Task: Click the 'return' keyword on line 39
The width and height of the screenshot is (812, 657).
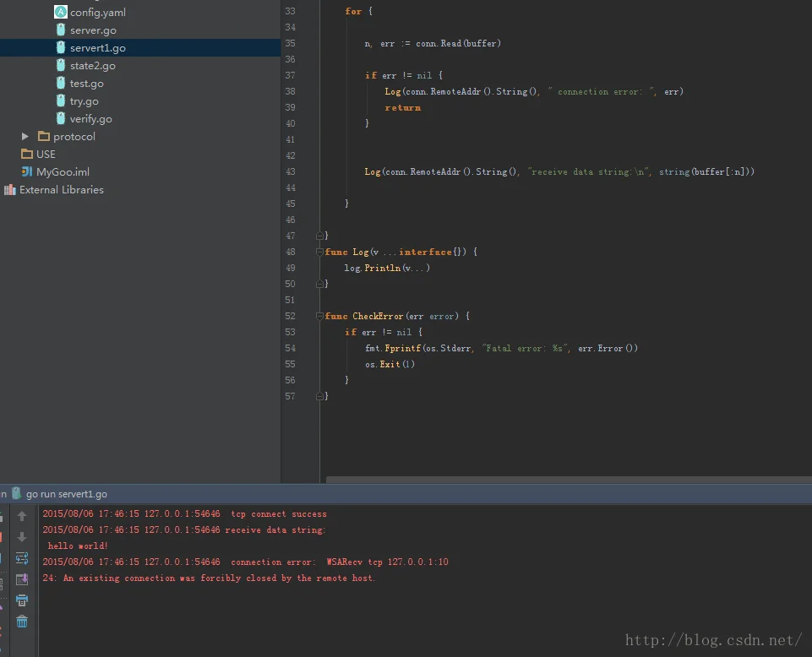Action: [x=402, y=108]
